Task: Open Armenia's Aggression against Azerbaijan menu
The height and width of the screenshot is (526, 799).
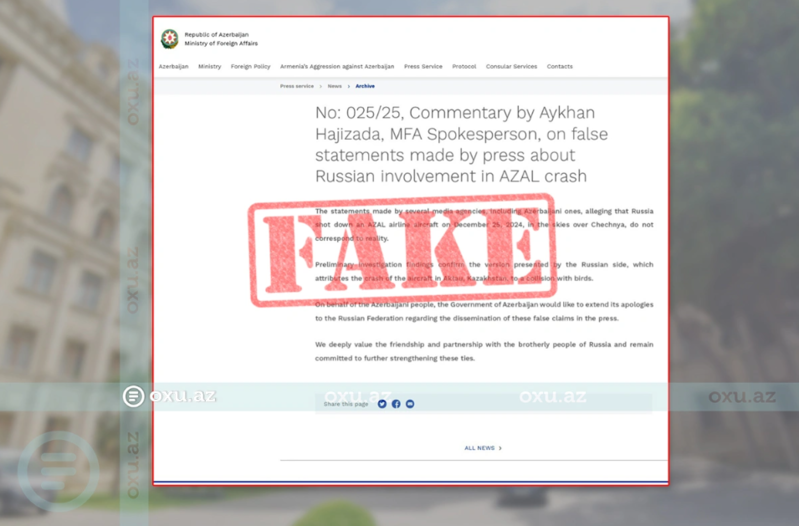Action: click(x=337, y=67)
